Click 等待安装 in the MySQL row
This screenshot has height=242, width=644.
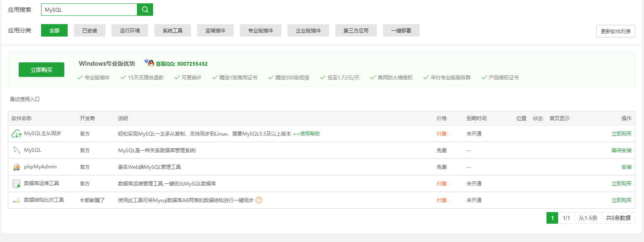tap(622, 151)
